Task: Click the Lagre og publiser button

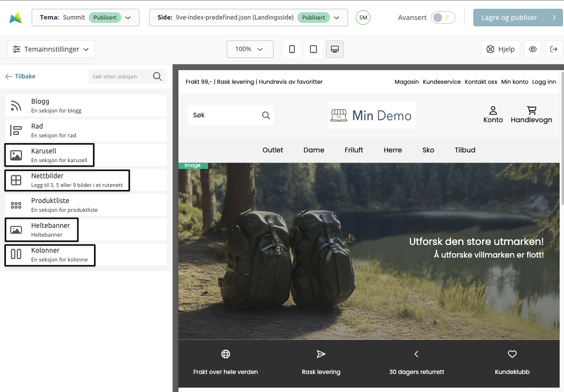Action: tap(509, 18)
